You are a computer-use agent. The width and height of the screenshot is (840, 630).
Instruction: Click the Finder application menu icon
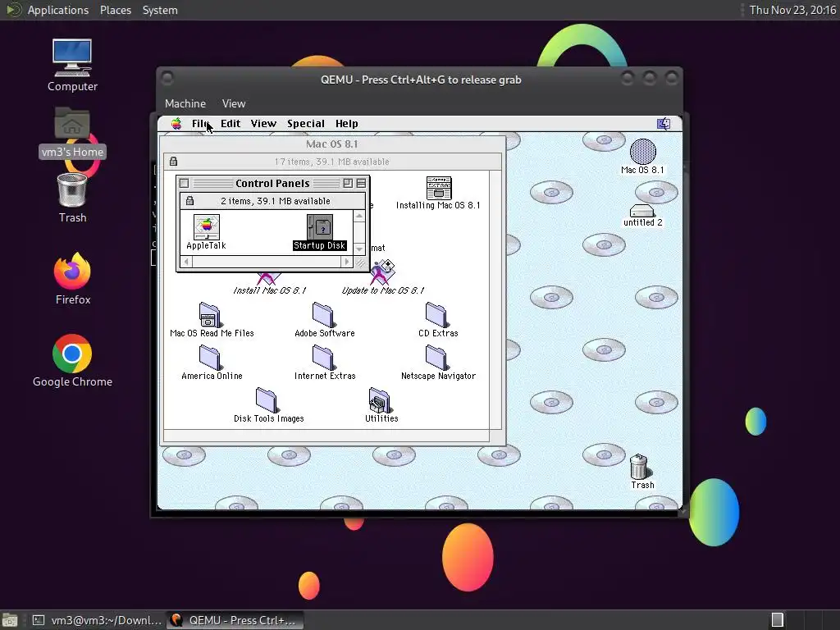[664, 124]
